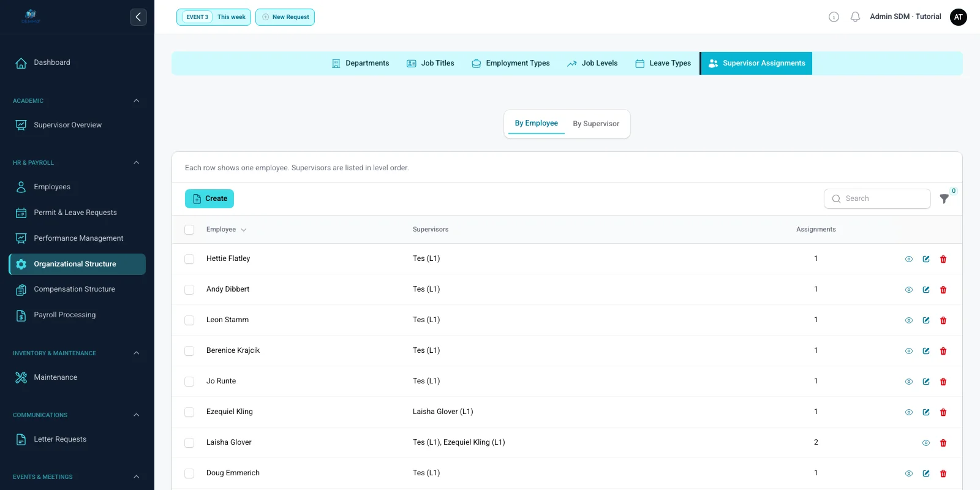Go to Dashboard in the sidebar

click(77, 62)
